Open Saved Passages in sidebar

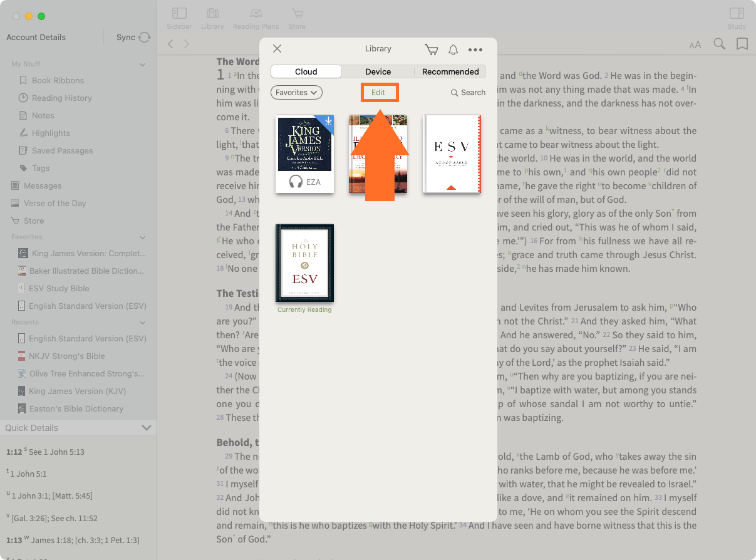(56, 150)
